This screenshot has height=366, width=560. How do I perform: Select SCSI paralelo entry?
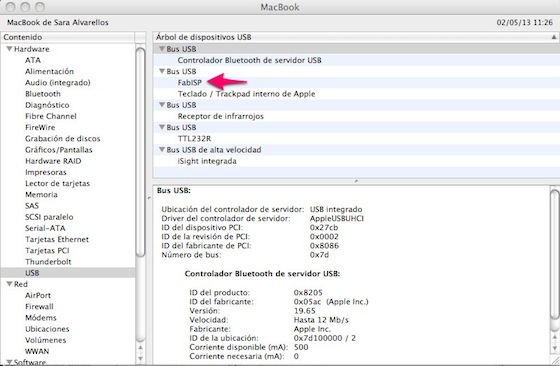(x=49, y=217)
